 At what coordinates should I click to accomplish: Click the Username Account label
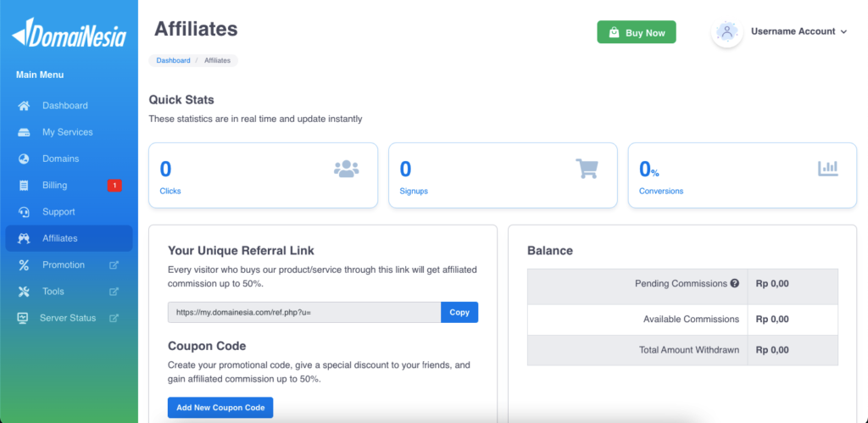click(793, 31)
